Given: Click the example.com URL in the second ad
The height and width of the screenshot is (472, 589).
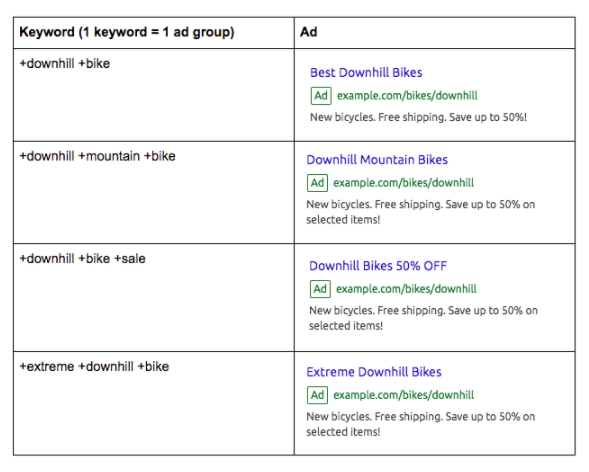Looking at the screenshot, I should click(x=404, y=183).
